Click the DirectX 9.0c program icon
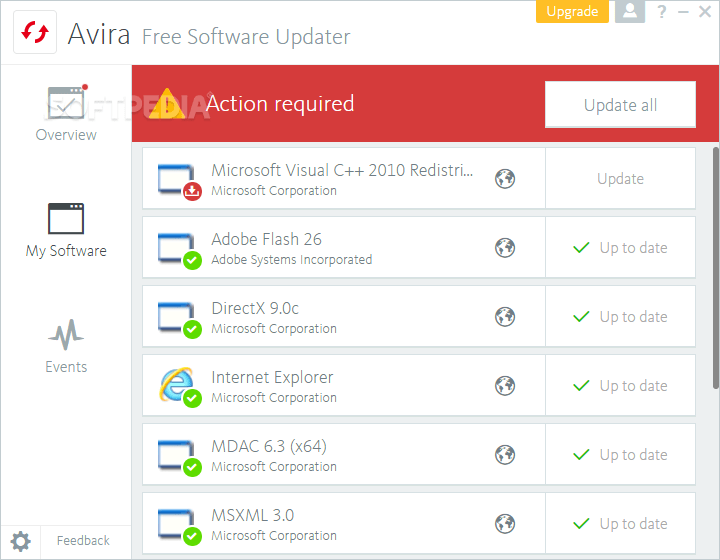The width and height of the screenshot is (720, 560). pos(180,320)
